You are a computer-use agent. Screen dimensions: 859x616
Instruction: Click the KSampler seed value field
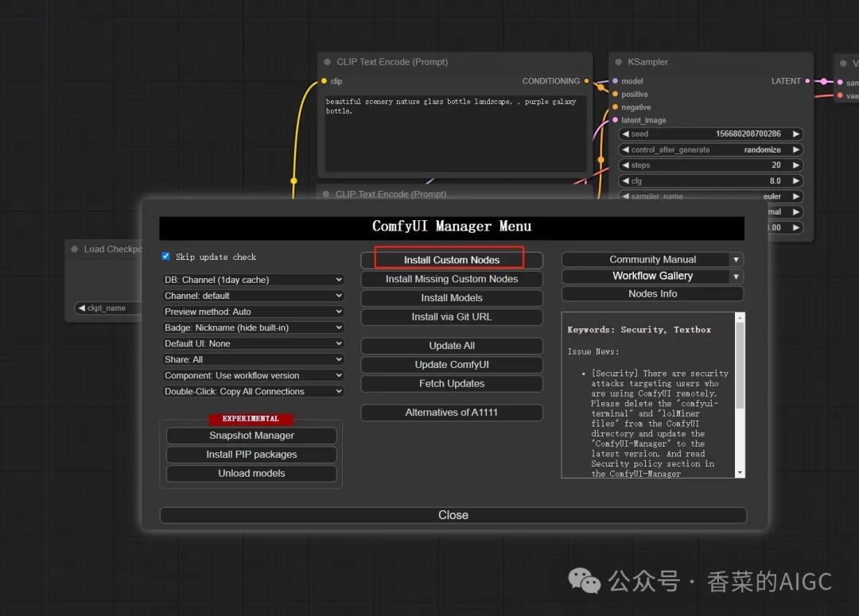pyautogui.click(x=710, y=134)
